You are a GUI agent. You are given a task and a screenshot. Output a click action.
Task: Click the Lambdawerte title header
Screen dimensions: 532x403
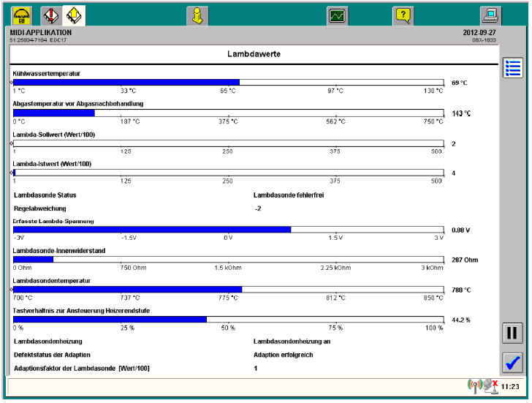click(x=253, y=54)
